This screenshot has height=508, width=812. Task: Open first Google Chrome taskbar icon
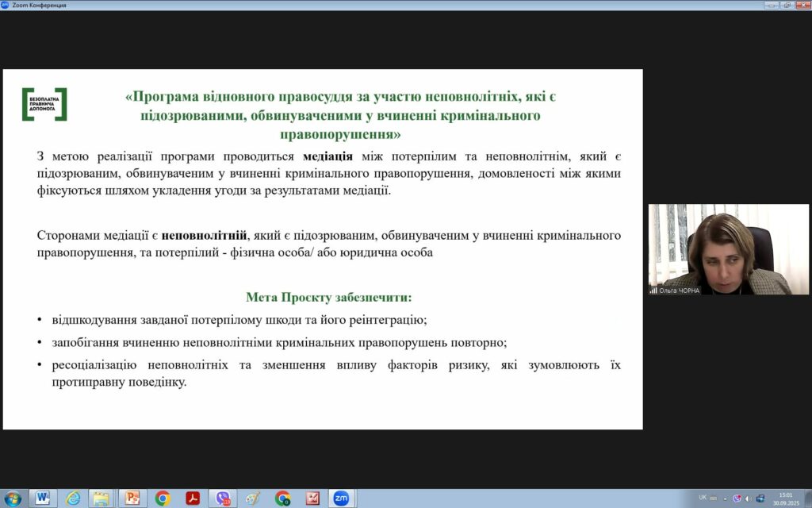click(x=163, y=498)
